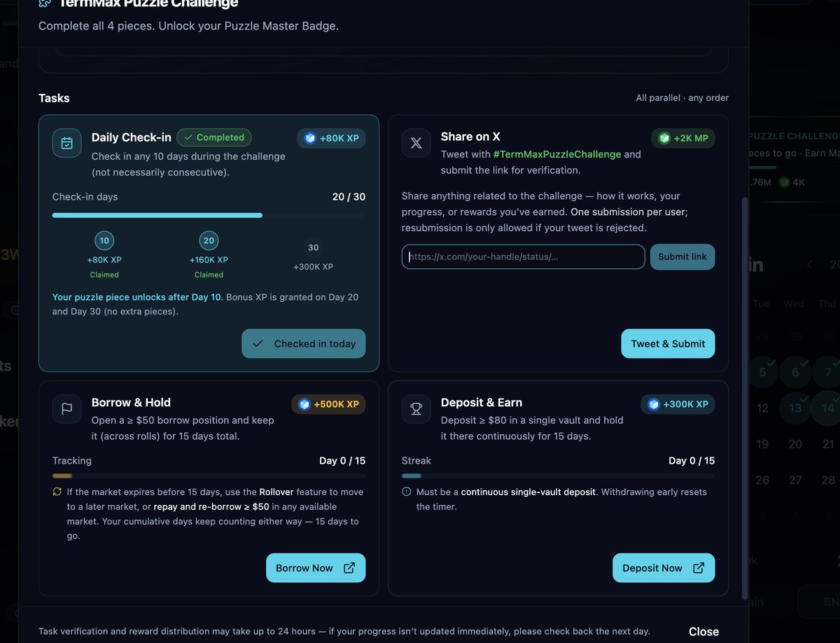Click the checkmark icon on Checked in today
The image size is (840, 643).
pos(258,344)
